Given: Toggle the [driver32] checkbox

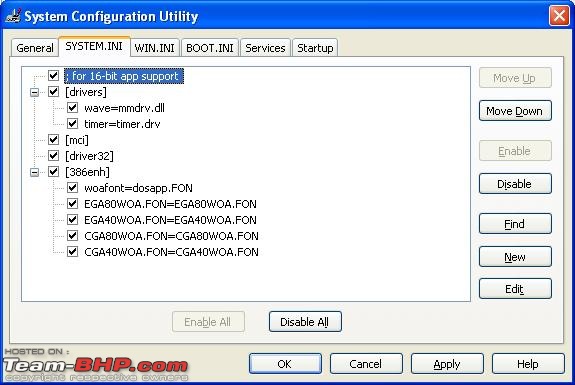Looking at the screenshot, I should [54, 156].
